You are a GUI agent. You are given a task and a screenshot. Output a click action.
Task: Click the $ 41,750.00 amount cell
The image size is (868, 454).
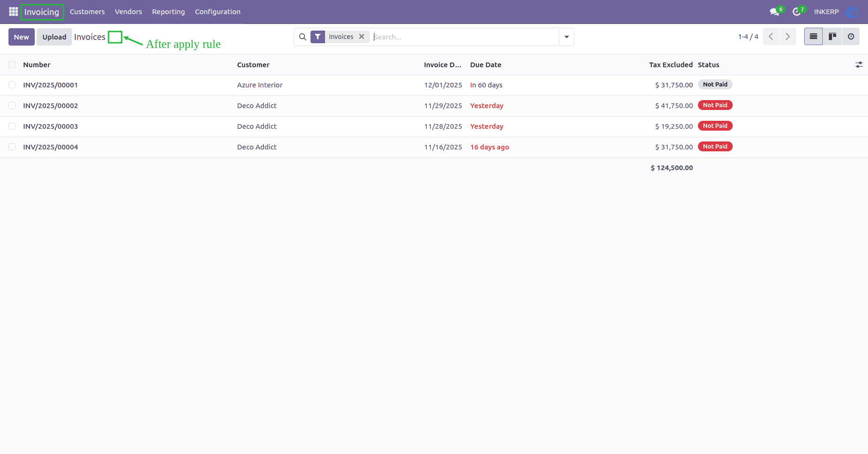click(x=674, y=106)
